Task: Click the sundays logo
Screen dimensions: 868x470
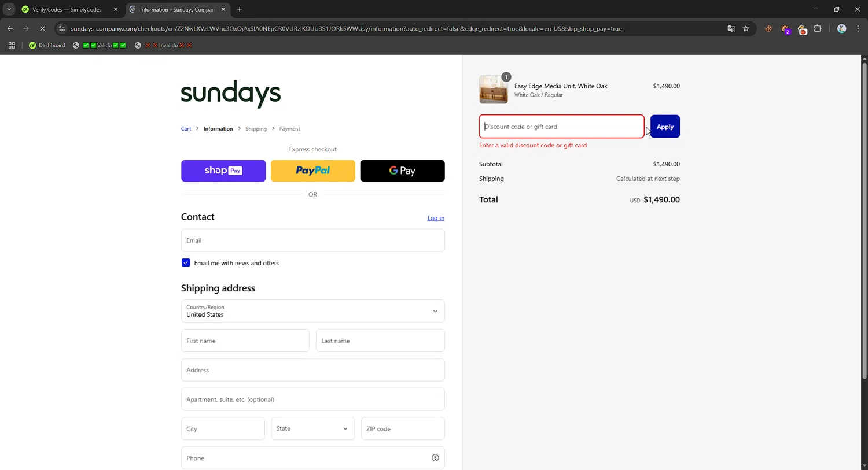Action: 231,94
